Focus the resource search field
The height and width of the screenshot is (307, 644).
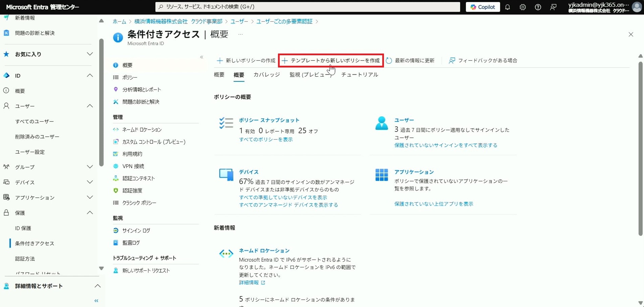tap(308, 7)
